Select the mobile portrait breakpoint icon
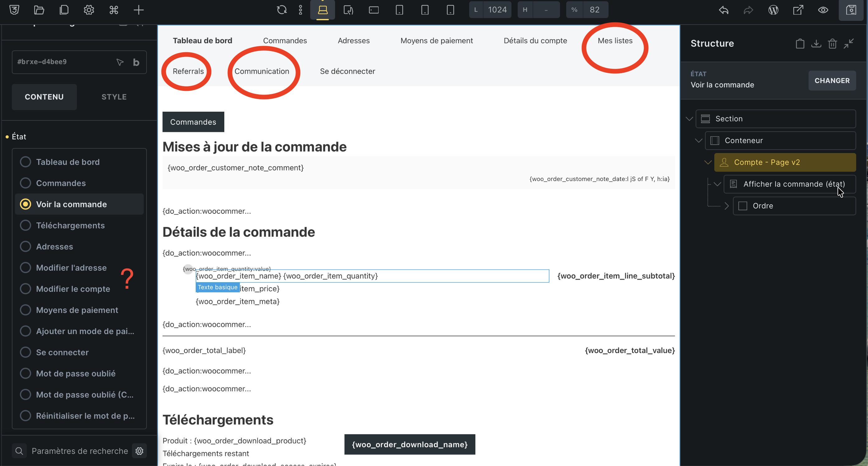This screenshot has height=466, width=868. 450,10
